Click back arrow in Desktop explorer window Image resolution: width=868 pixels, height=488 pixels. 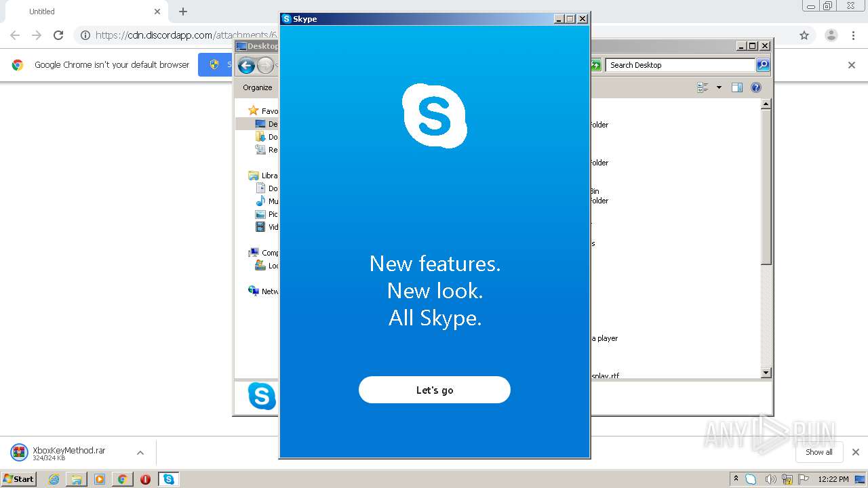tap(247, 65)
